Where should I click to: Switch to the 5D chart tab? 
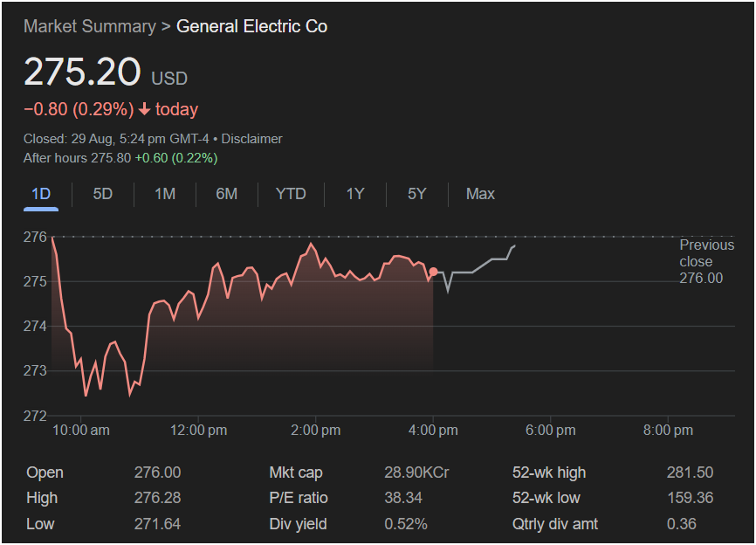103,194
